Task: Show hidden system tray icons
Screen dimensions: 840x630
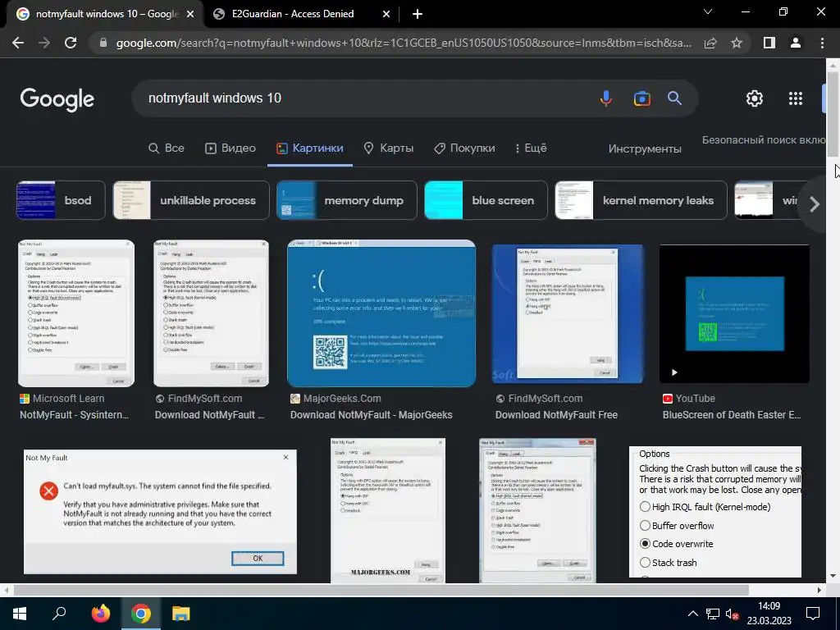Action: coord(692,614)
